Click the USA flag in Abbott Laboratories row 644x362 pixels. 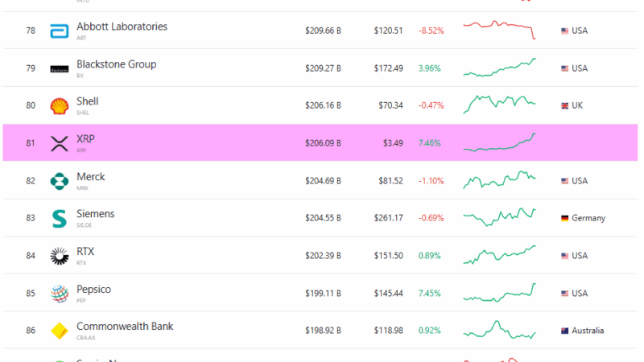(565, 31)
